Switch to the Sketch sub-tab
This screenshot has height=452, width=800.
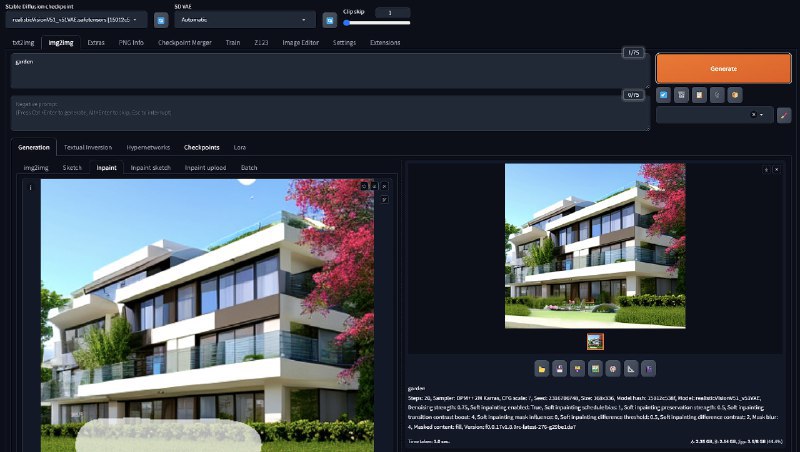72,168
